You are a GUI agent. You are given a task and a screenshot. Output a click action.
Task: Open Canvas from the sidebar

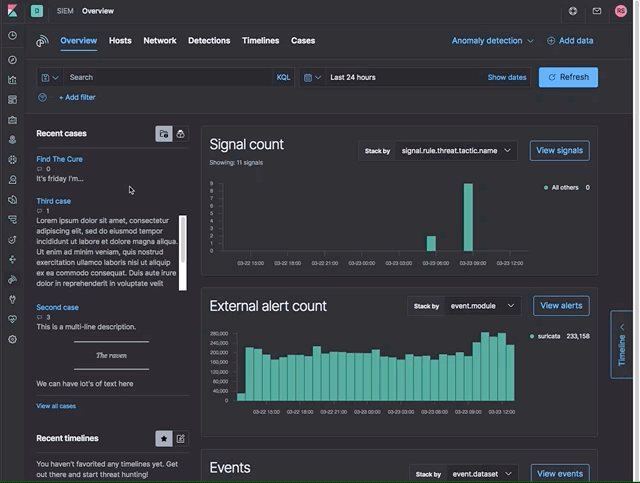pyautogui.click(x=12, y=120)
